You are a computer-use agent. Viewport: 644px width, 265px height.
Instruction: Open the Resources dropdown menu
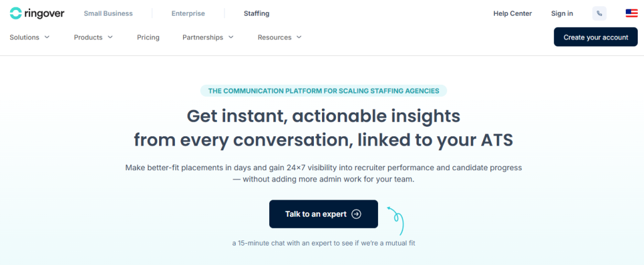pos(279,37)
